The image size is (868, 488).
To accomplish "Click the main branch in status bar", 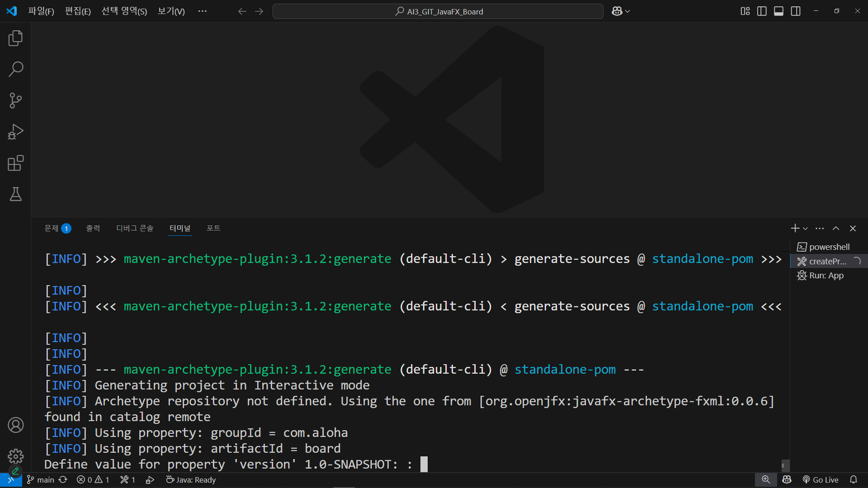I will tap(41, 480).
